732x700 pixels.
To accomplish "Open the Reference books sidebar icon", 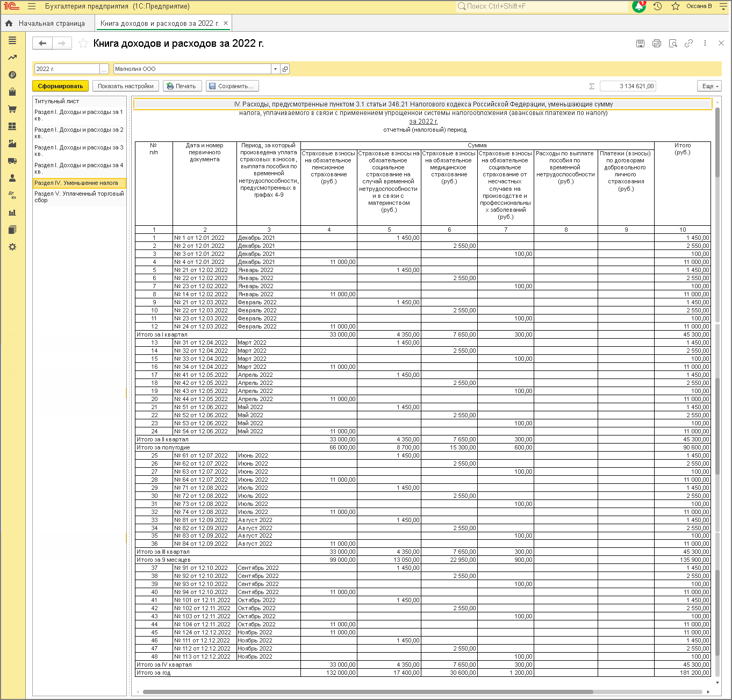I will tap(12, 230).
